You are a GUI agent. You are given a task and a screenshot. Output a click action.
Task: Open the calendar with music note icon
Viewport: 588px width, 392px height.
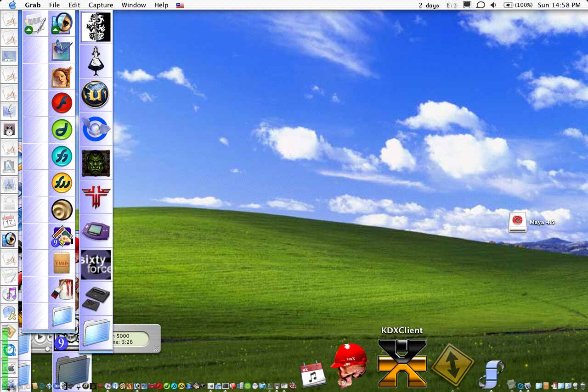pyautogui.click(x=313, y=374)
